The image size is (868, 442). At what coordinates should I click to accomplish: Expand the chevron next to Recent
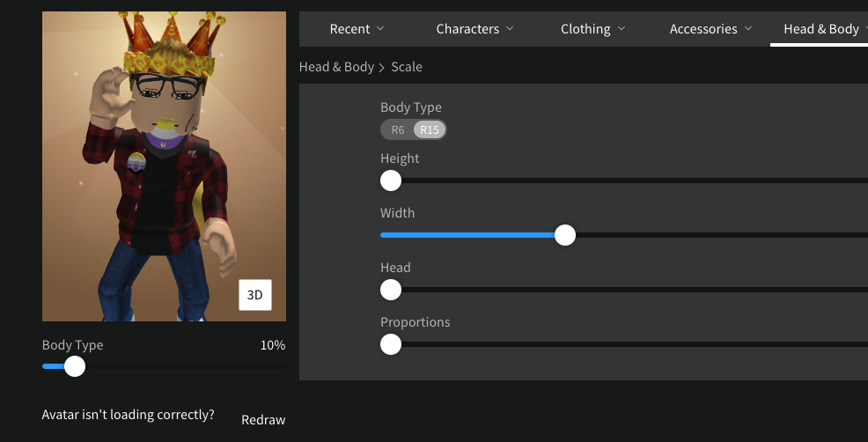[380, 28]
